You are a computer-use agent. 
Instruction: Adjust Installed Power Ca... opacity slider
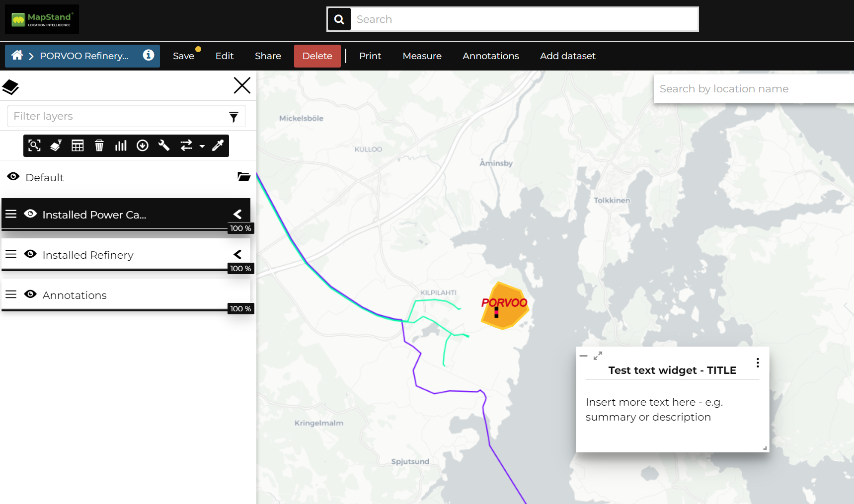pos(115,229)
